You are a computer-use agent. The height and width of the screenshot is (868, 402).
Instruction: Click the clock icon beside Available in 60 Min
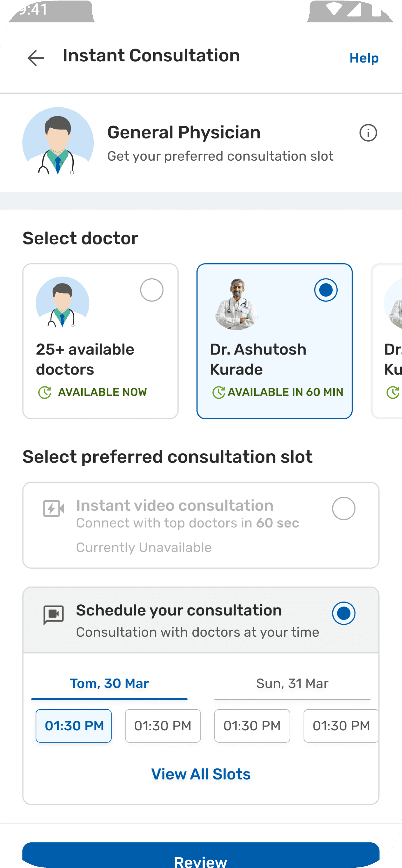coord(218,392)
